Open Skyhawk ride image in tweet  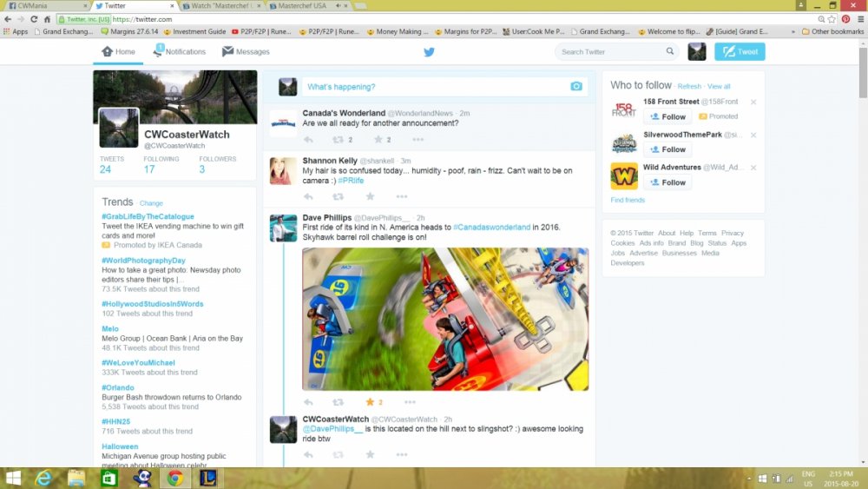445,319
